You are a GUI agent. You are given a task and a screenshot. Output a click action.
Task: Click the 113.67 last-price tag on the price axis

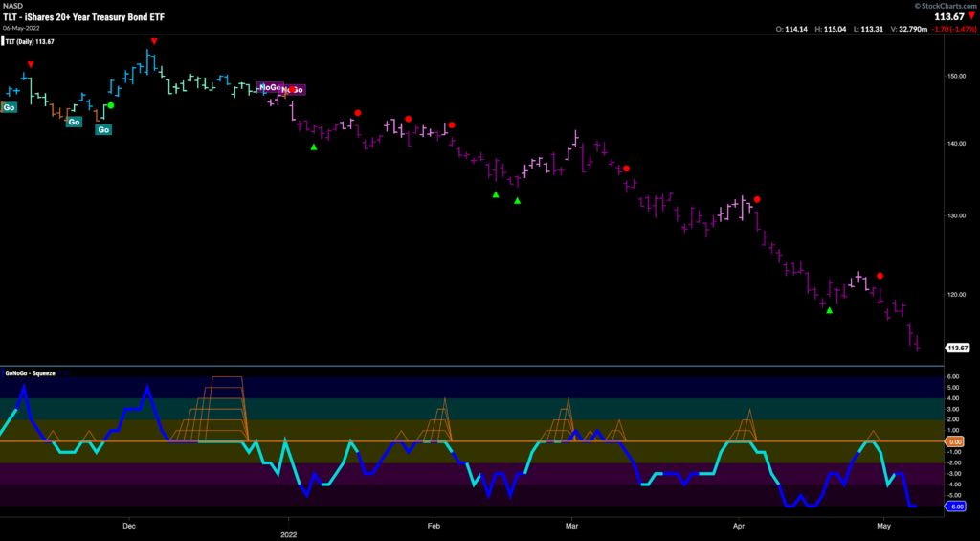(957, 349)
